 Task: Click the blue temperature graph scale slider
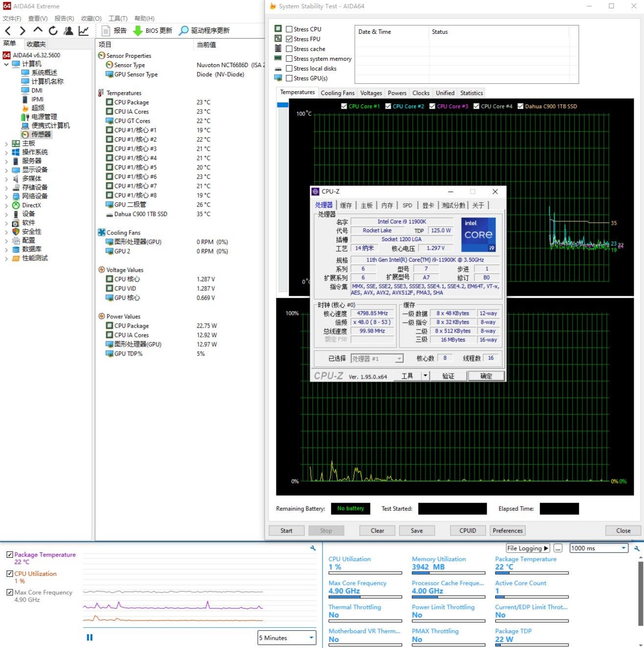point(282,105)
